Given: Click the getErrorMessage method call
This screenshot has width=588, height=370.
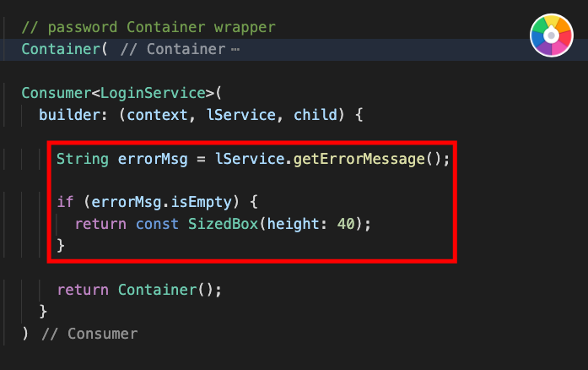Looking at the screenshot, I should pyautogui.click(x=359, y=159).
